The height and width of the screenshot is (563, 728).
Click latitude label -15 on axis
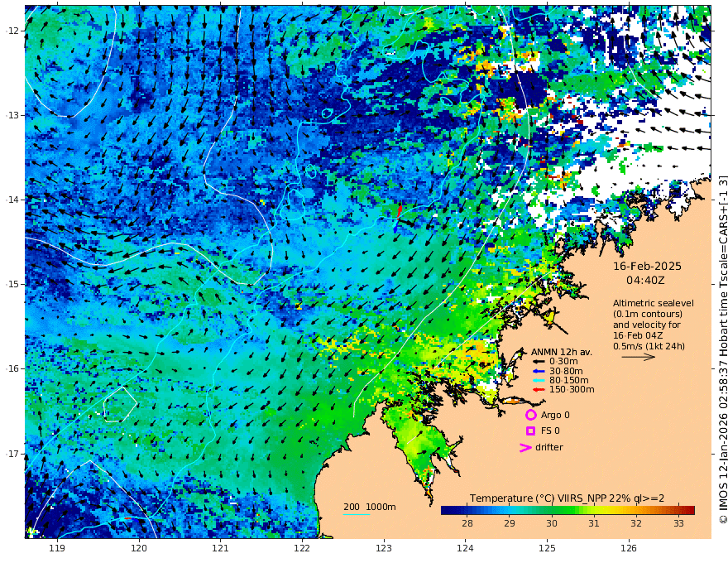12,284
